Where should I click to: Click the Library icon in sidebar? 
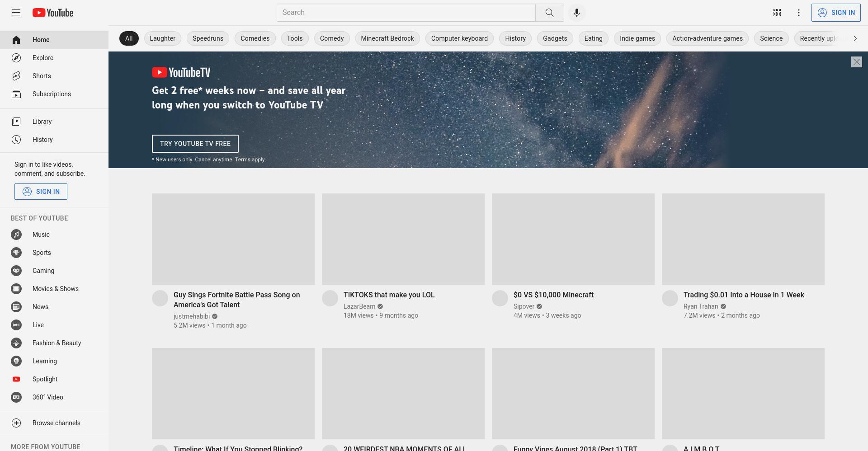[16, 122]
